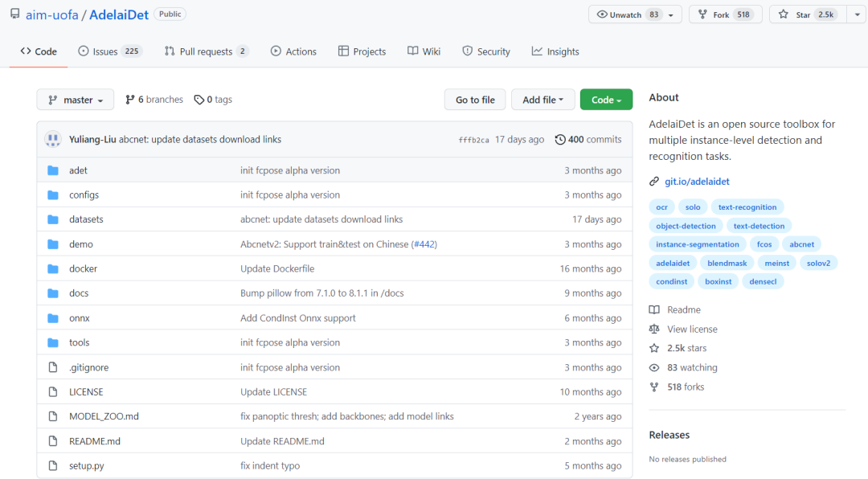Viewport: 868px width, 479px height.
Task: Click the solo topic tag
Action: pyautogui.click(x=693, y=207)
